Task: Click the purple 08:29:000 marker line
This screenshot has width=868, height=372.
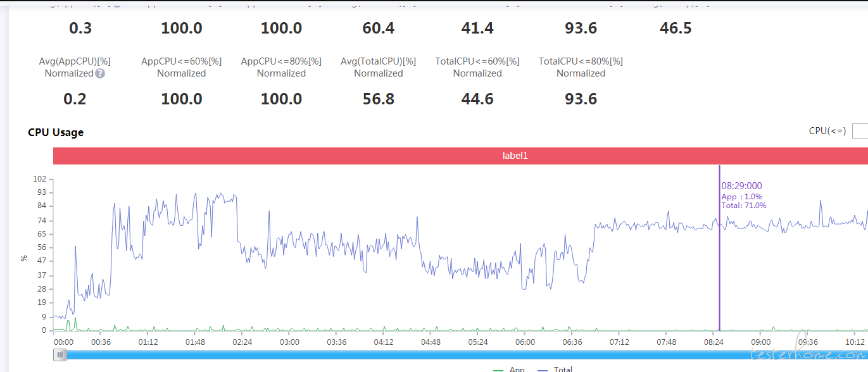Action: click(719, 247)
